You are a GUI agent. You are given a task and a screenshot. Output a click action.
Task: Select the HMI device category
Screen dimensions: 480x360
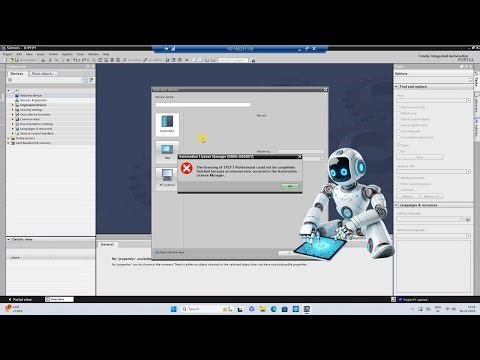(x=167, y=152)
